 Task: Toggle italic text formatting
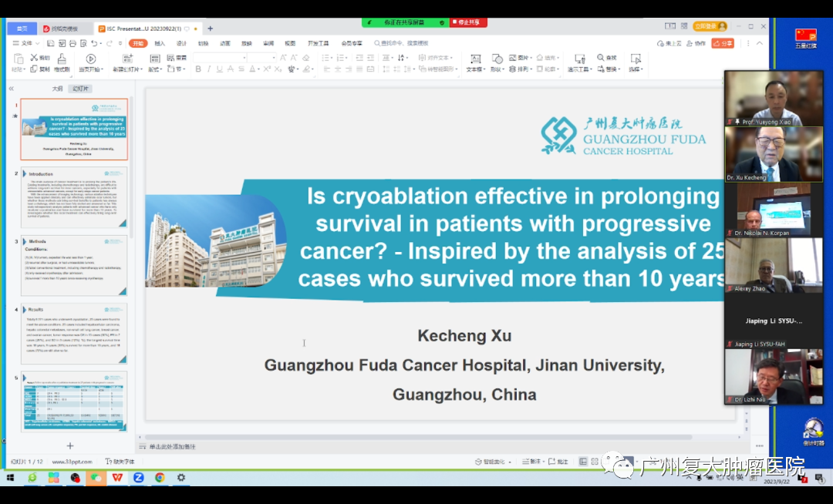point(209,69)
